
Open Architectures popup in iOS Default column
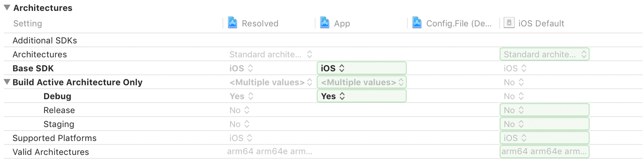point(544,54)
